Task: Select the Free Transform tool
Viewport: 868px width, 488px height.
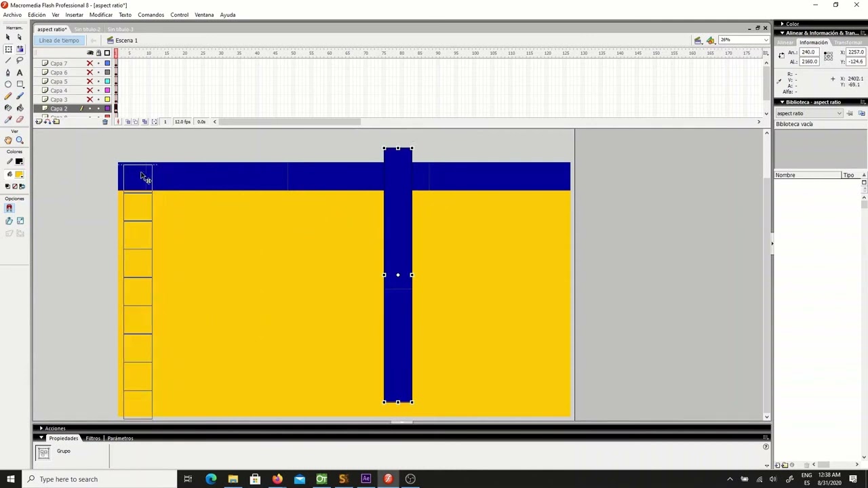Action: tap(8, 49)
